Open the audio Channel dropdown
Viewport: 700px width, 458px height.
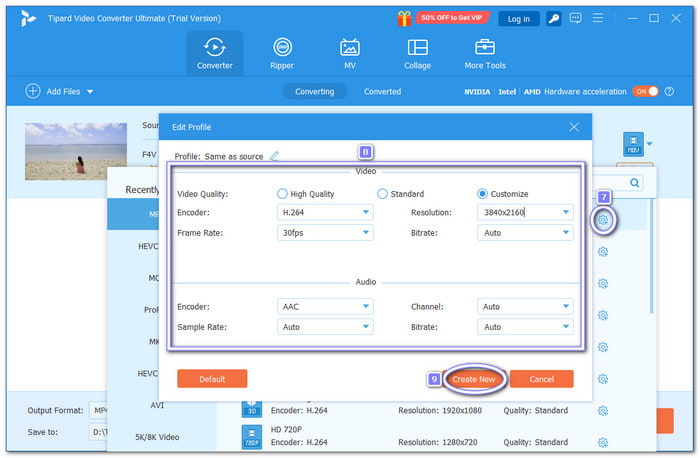tap(525, 307)
